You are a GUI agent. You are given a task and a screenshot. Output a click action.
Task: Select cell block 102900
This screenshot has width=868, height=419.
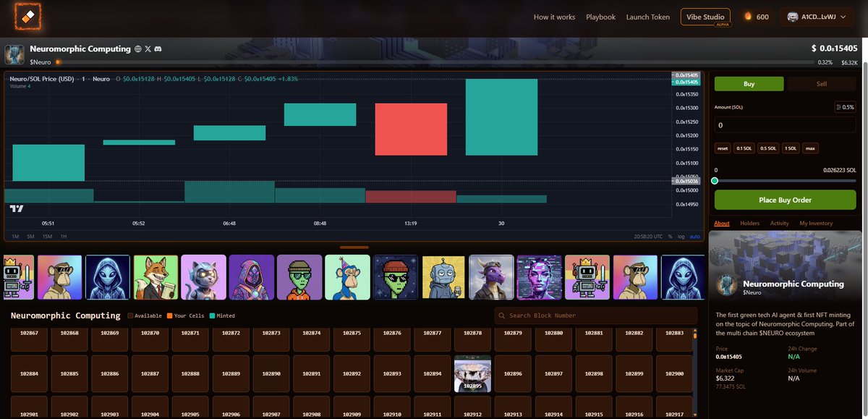point(674,373)
